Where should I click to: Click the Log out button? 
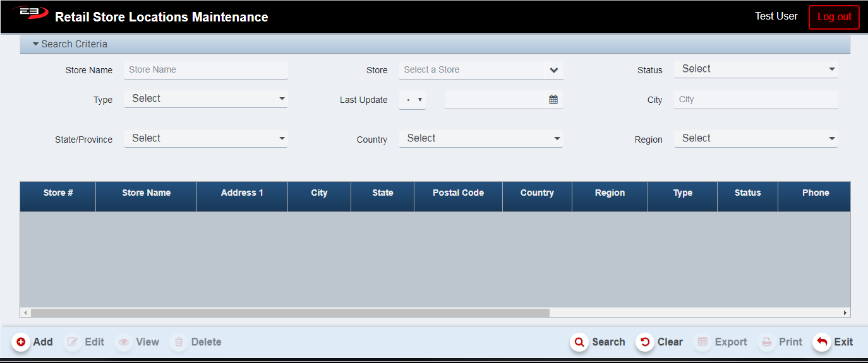pos(834,17)
